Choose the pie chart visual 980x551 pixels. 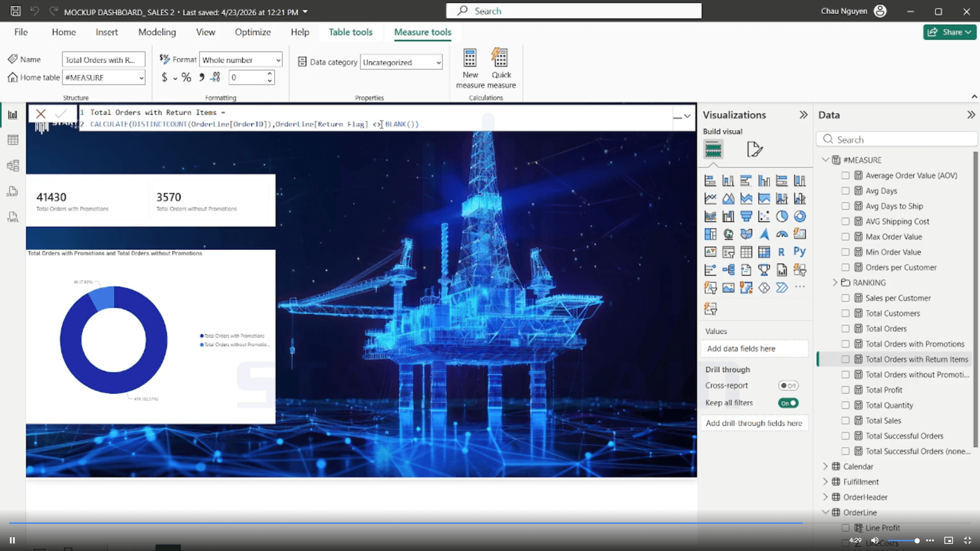point(781,217)
